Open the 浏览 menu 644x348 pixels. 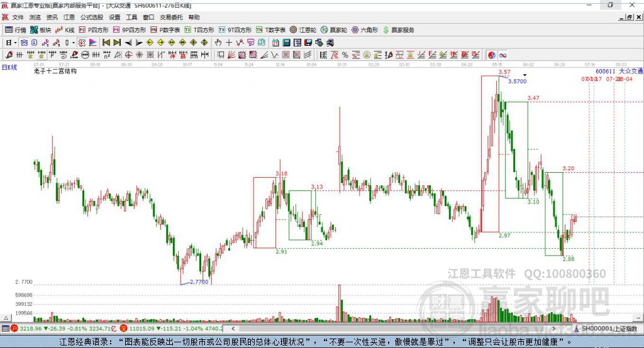[35, 17]
